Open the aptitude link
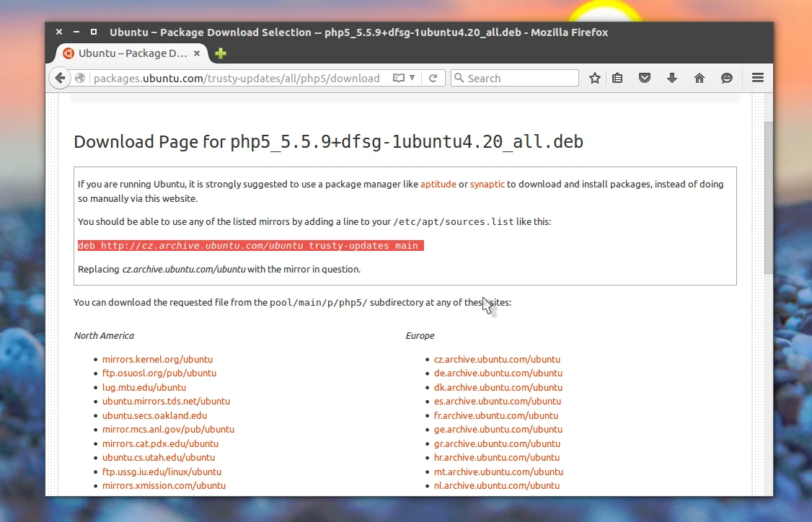This screenshot has height=522, width=812. pos(438,184)
